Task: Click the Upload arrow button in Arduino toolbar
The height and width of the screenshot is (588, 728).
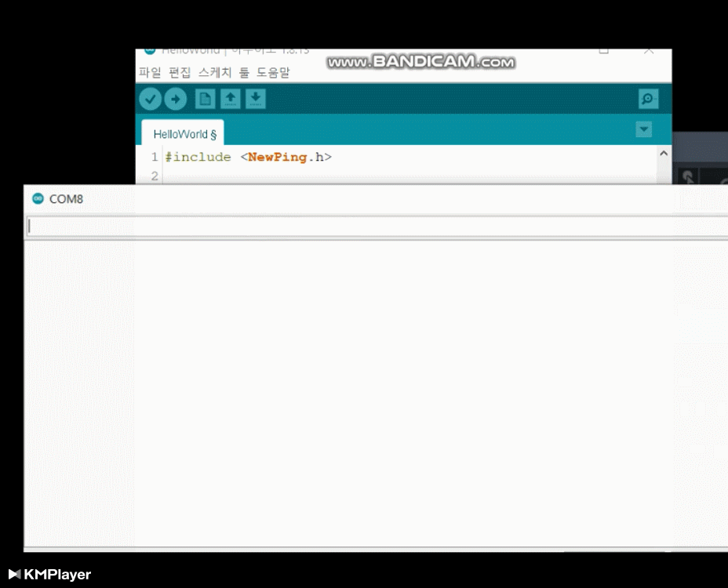Action: click(x=176, y=99)
